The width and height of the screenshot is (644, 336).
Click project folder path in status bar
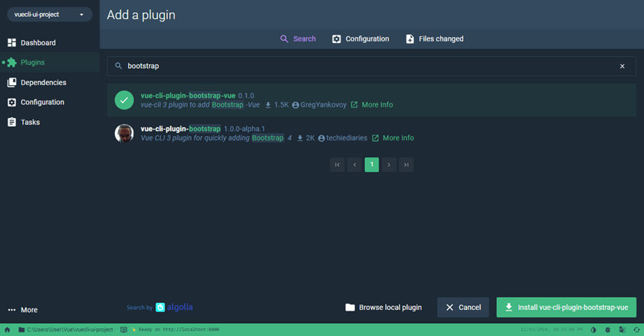click(x=66, y=329)
